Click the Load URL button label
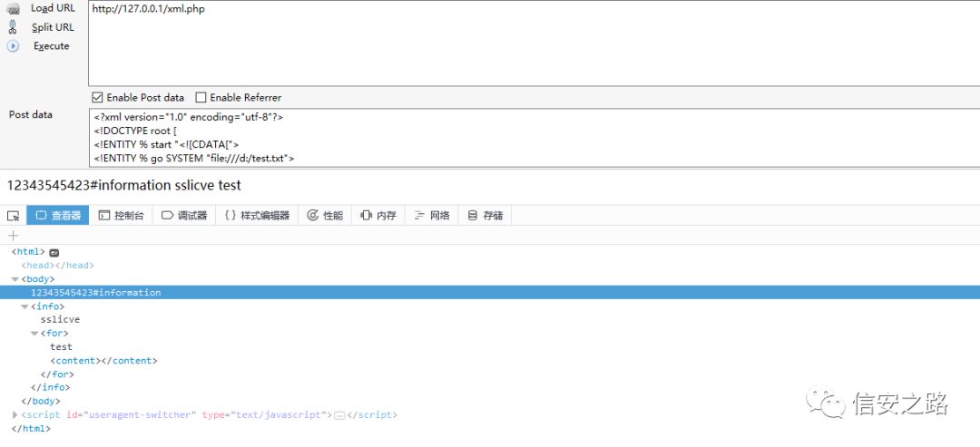 (53, 8)
